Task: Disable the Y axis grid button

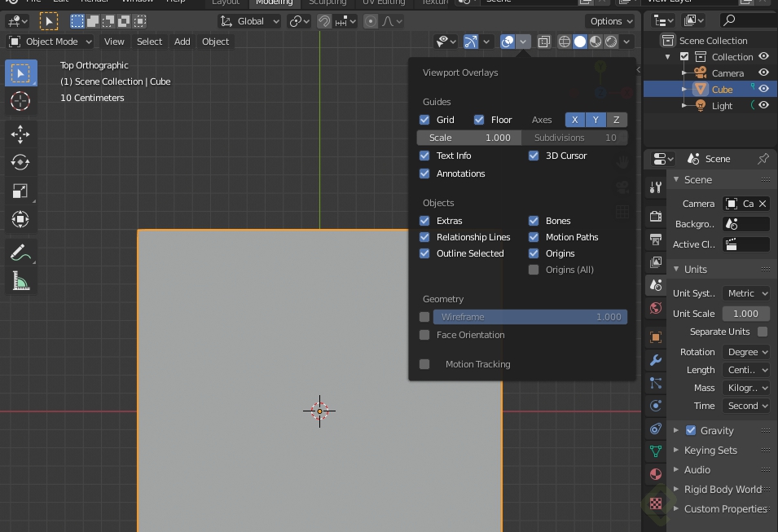Action: click(x=595, y=119)
